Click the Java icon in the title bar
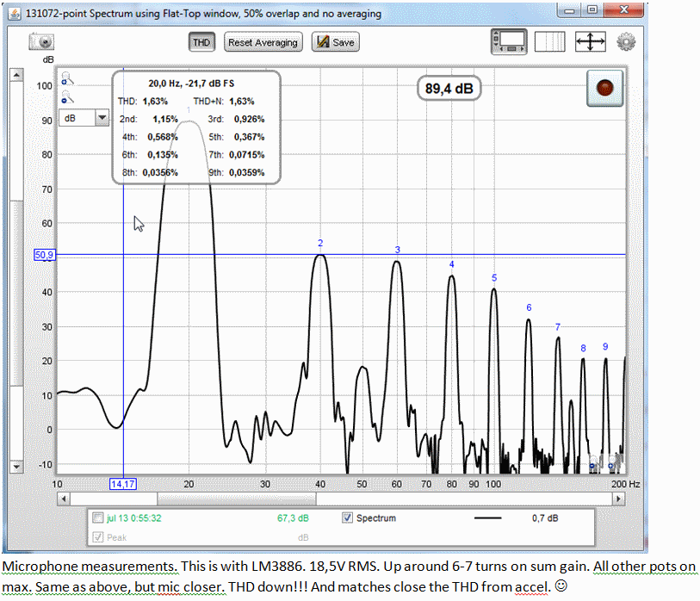The height and width of the screenshot is (601, 700). point(15,14)
